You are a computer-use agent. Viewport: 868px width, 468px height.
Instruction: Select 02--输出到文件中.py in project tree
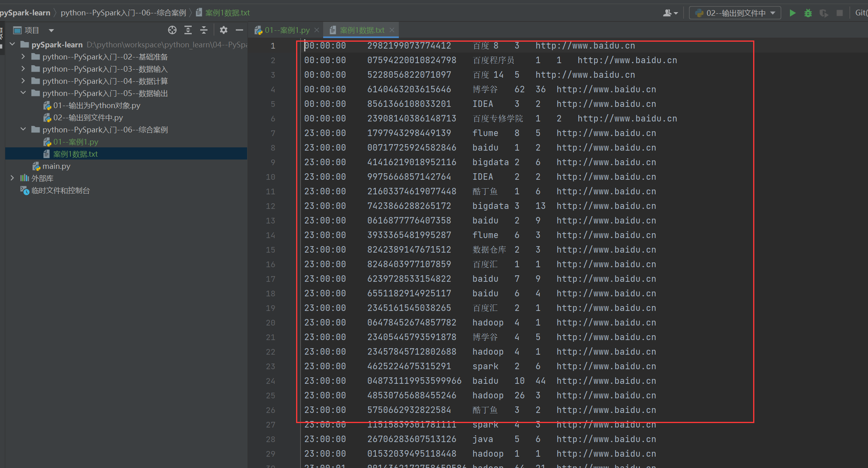click(88, 118)
